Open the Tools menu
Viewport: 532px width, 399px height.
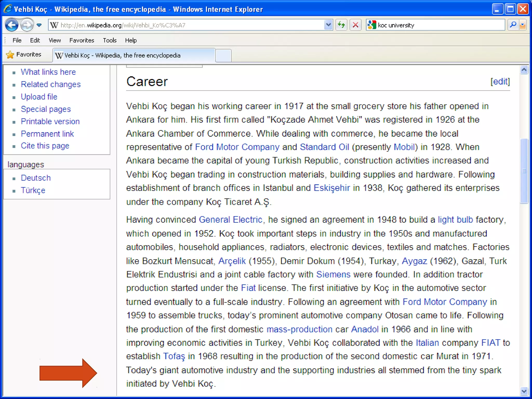[x=109, y=40]
